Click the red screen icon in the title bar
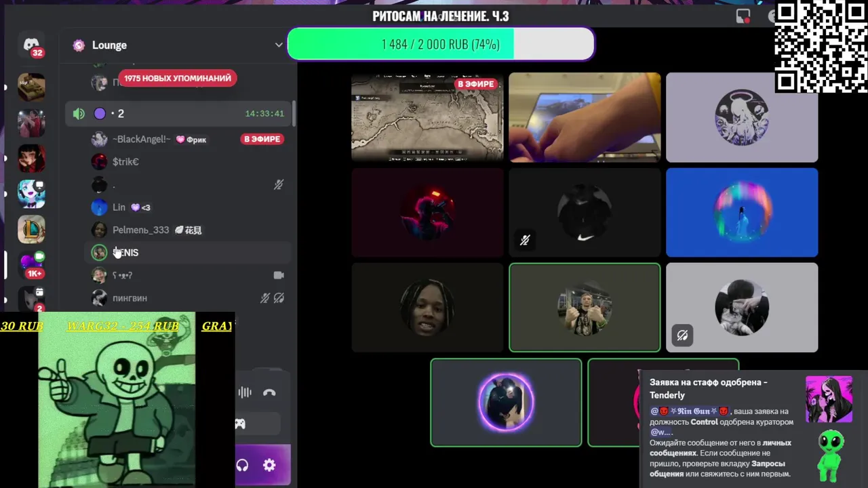This screenshot has height=488, width=868. pyautogui.click(x=743, y=16)
